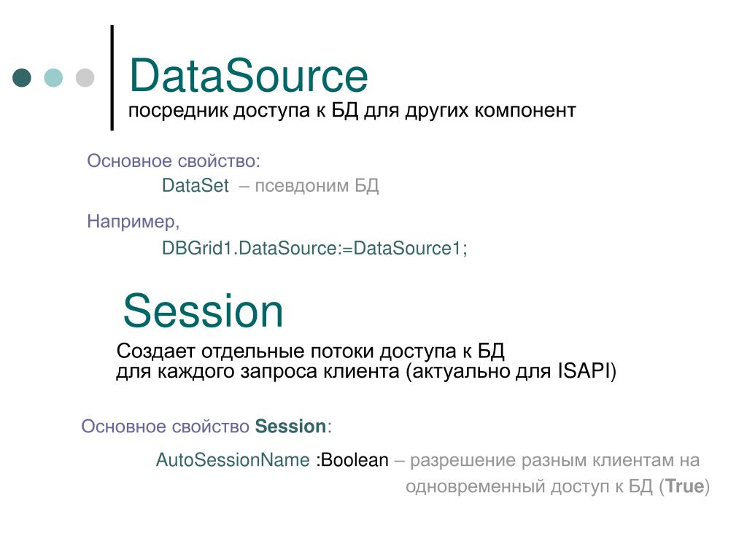This screenshot has height=560, width=747.
Task: Click the DBGrid1.DataSource:=DataSource1; code line
Action: pos(314,248)
